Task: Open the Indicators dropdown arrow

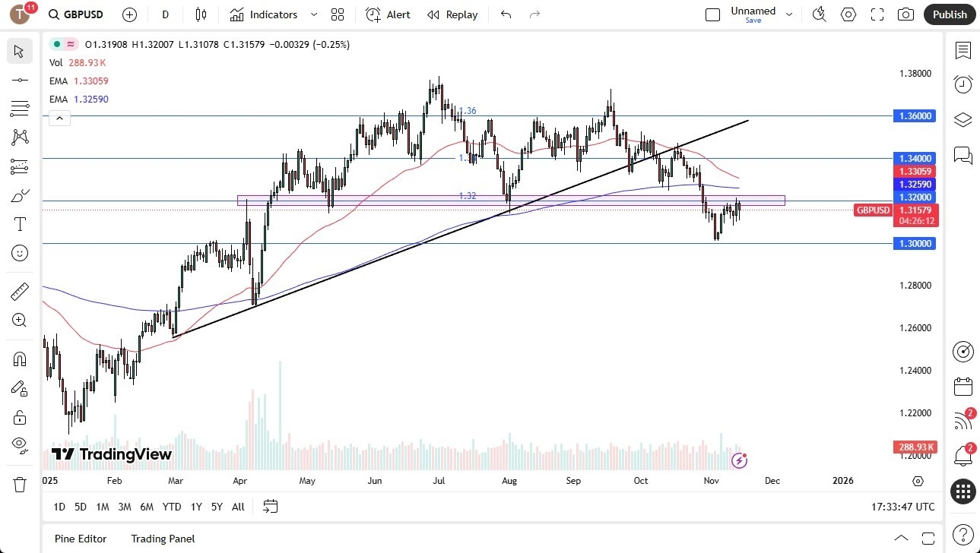Action: pos(312,14)
